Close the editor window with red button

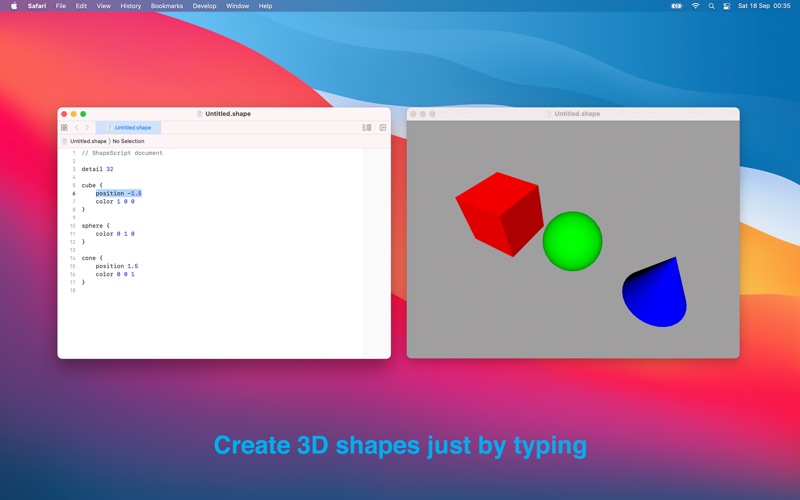(64, 114)
